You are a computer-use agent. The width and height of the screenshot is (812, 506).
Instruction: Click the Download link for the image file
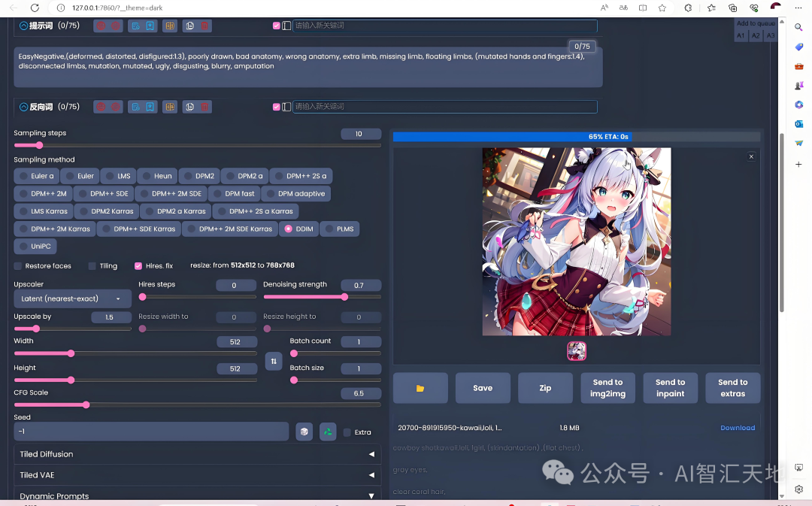pyautogui.click(x=738, y=428)
